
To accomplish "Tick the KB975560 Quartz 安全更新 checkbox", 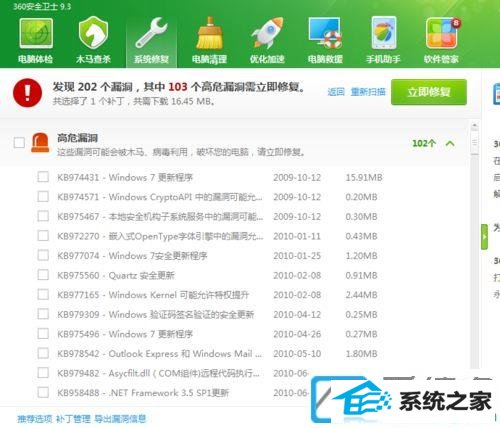I will tap(43, 275).
